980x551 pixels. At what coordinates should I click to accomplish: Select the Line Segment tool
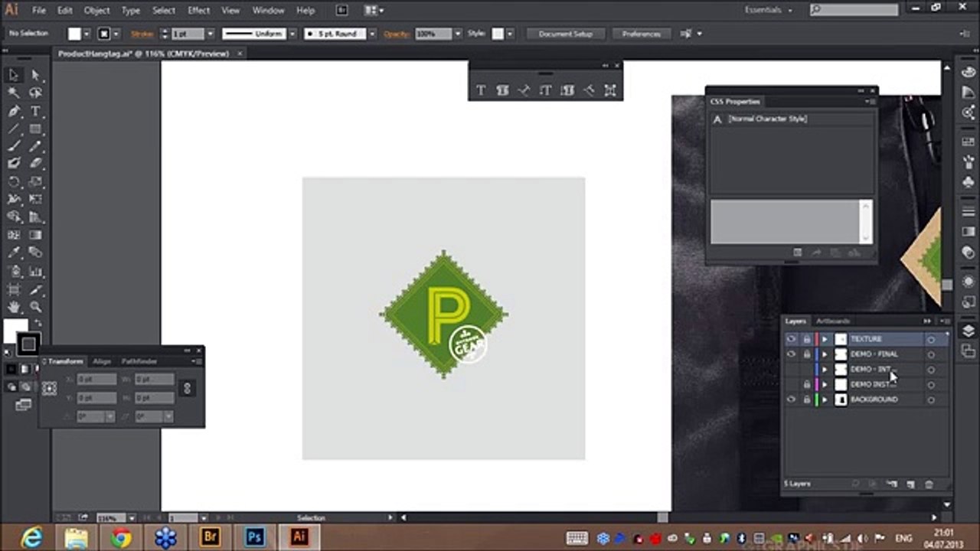point(14,129)
